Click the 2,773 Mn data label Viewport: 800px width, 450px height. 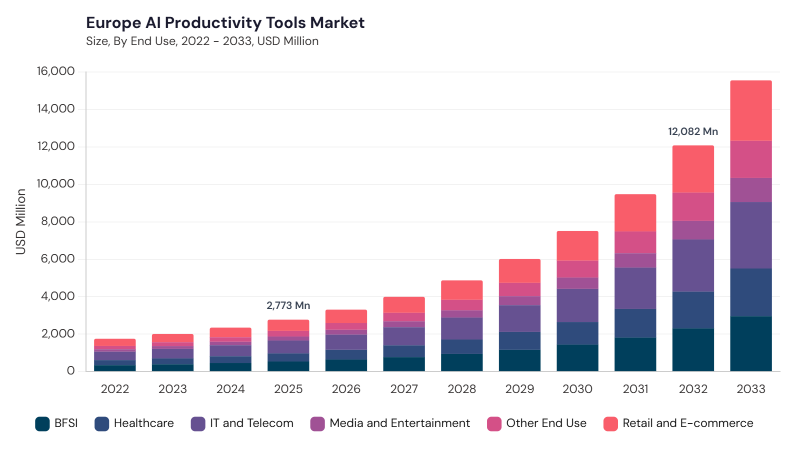(x=288, y=306)
